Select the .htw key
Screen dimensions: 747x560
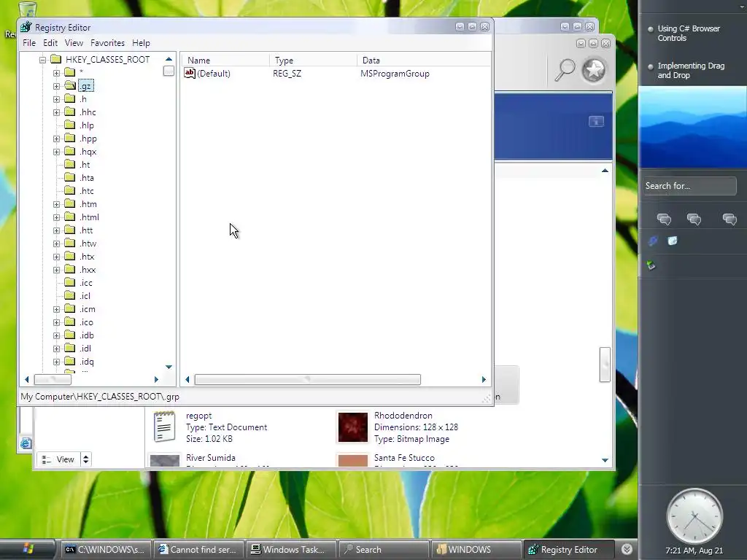click(88, 244)
